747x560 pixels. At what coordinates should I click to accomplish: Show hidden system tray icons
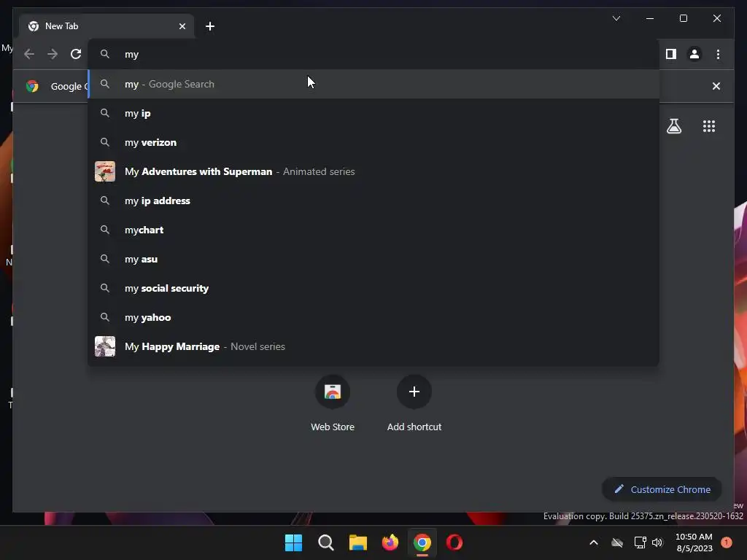coord(594,542)
